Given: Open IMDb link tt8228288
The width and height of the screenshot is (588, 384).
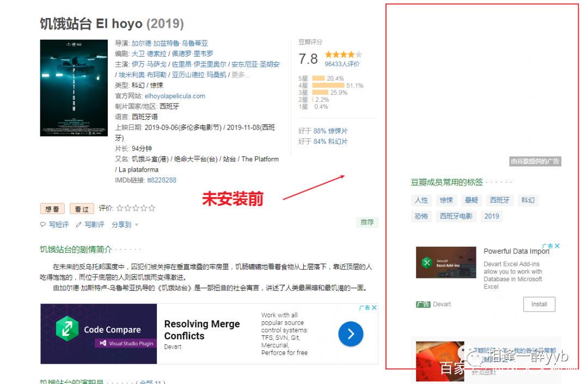Looking at the screenshot, I should 162,180.
